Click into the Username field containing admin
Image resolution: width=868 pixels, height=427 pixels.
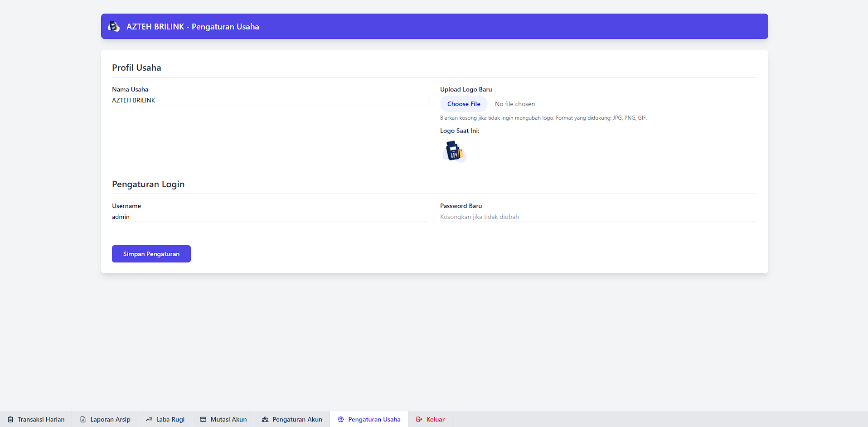[x=270, y=217]
